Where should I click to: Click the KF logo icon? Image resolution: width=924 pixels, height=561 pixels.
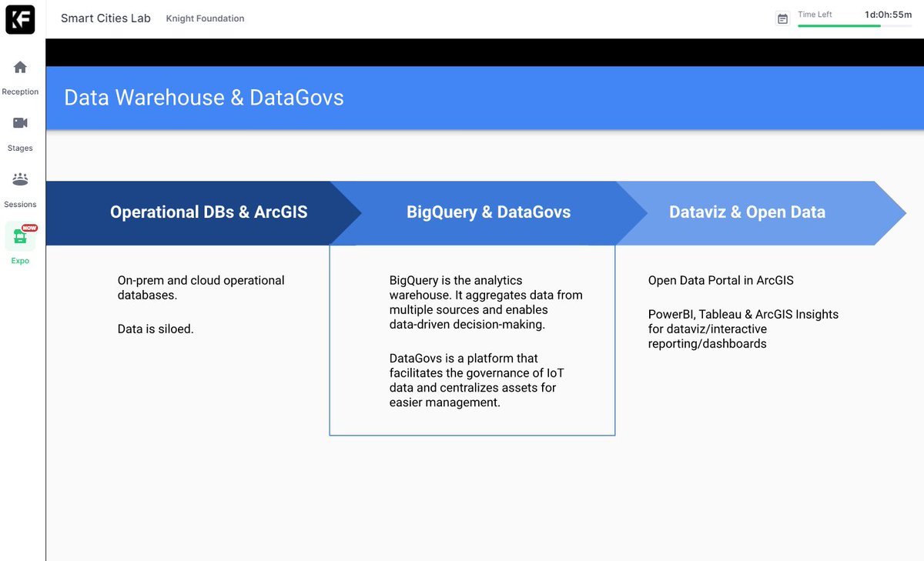point(20,19)
